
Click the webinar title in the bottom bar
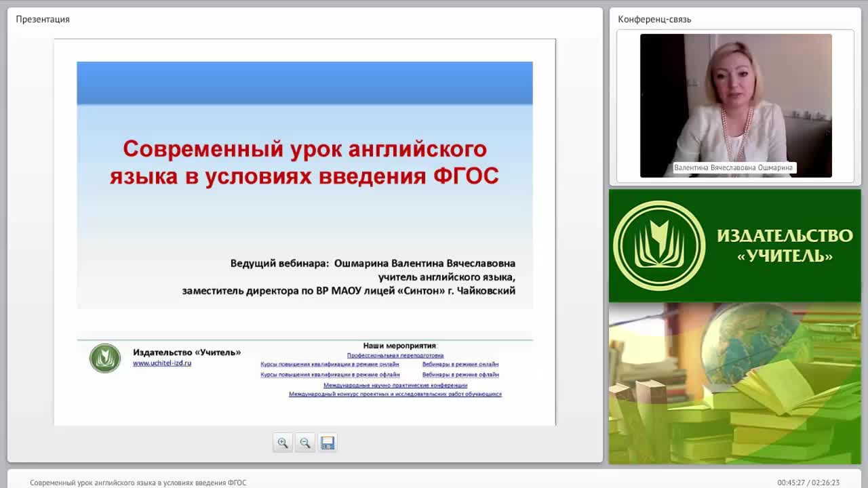(138, 483)
